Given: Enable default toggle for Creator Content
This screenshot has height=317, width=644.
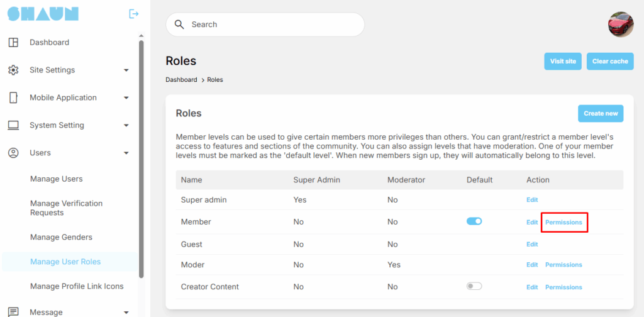Looking at the screenshot, I should coord(474,286).
